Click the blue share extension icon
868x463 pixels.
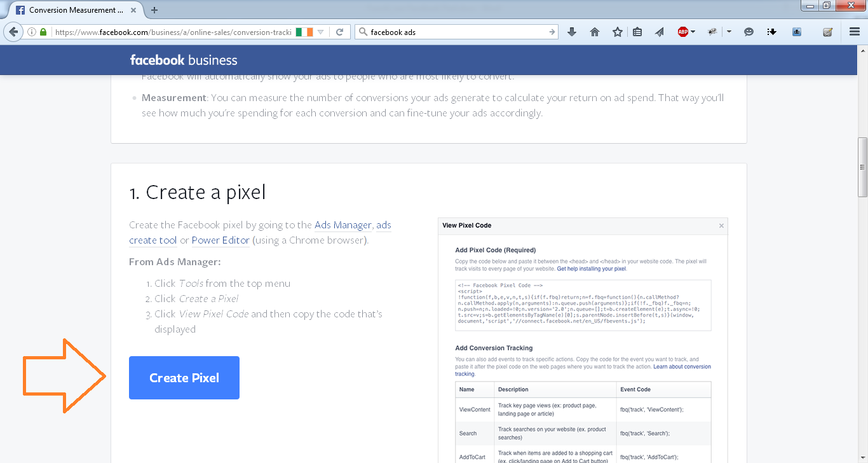click(797, 32)
